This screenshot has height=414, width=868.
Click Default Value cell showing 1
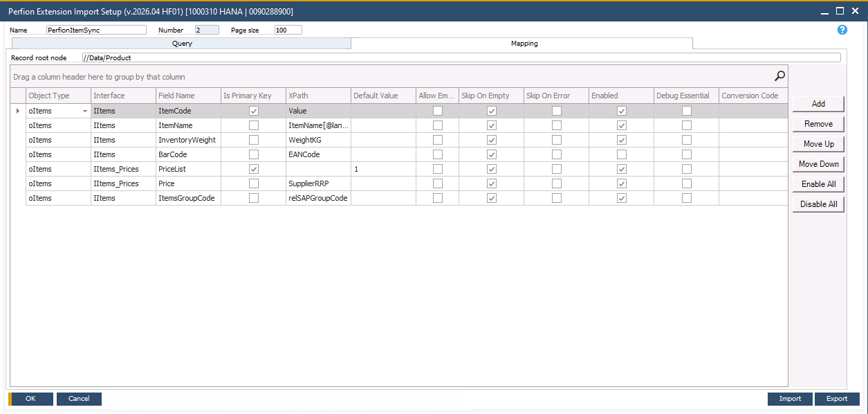click(x=383, y=169)
